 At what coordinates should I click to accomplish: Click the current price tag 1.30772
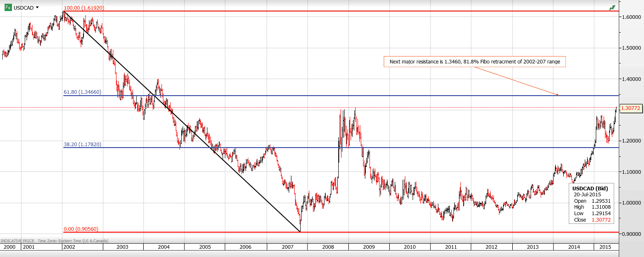[631, 108]
